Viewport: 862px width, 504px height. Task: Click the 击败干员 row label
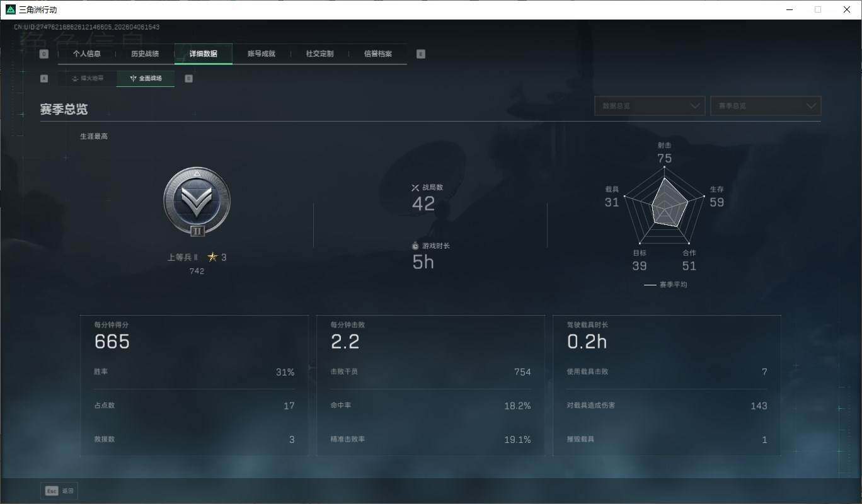344,372
